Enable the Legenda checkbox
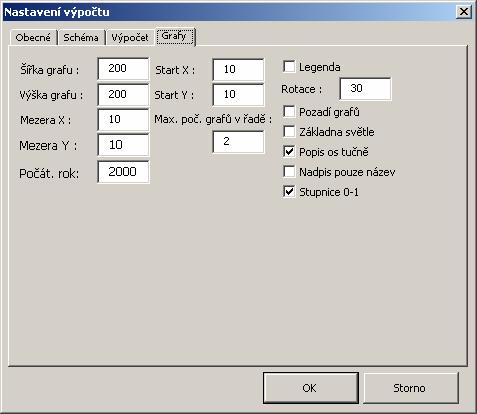The width and height of the screenshot is (477, 414). 289,67
